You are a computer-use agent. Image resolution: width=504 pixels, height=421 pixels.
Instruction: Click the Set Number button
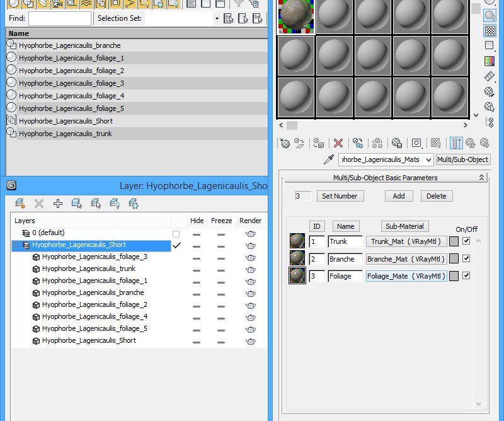point(340,196)
